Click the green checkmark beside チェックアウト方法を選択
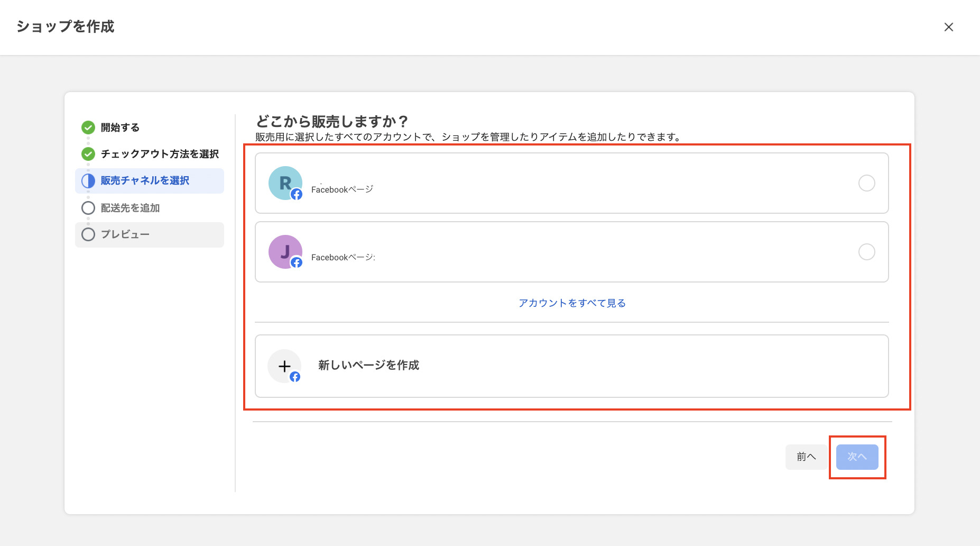This screenshot has height=546, width=980. tap(88, 154)
